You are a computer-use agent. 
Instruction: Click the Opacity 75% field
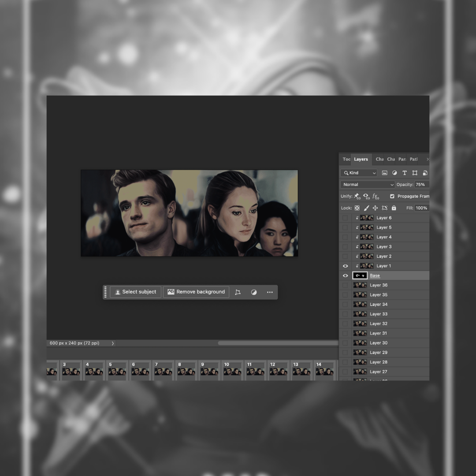(x=422, y=185)
